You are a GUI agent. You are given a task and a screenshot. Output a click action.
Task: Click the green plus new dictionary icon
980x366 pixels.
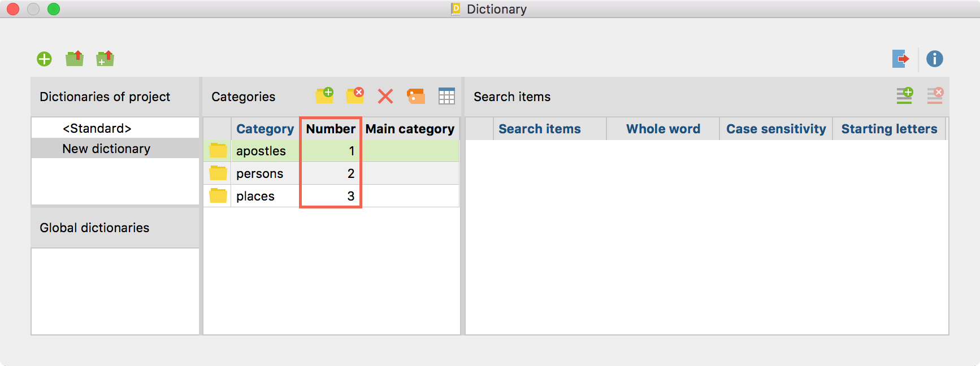click(x=44, y=59)
